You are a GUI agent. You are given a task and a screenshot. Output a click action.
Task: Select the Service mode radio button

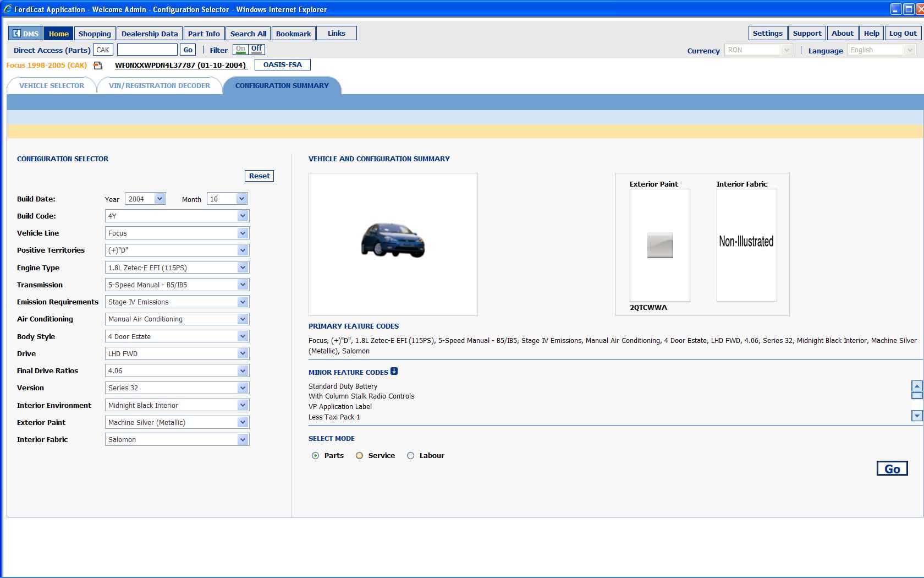[x=359, y=456]
